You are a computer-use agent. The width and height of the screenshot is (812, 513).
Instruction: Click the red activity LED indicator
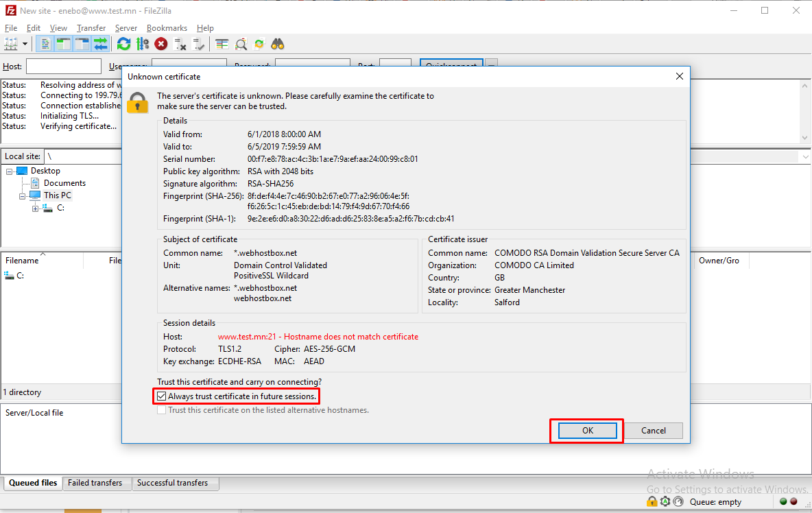[793, 501]
